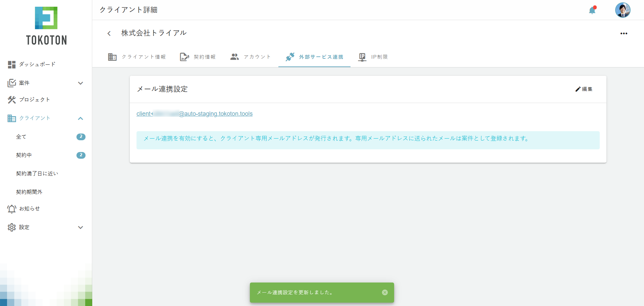Click the notification bell with red badge
The height and width of the screenshot is (306, 644).
(592, 10)
